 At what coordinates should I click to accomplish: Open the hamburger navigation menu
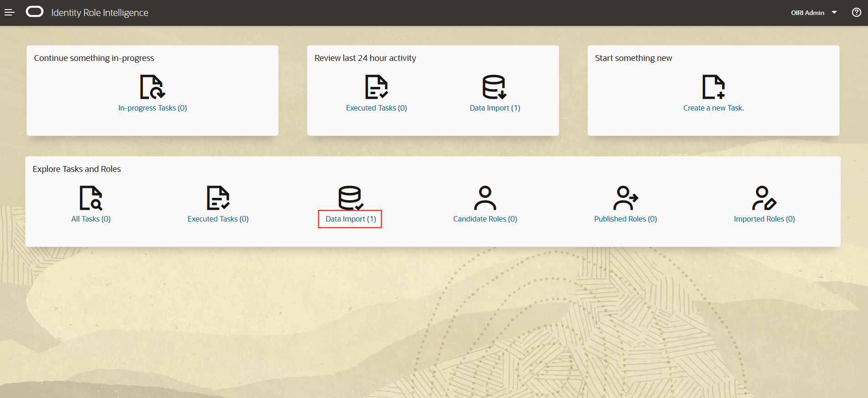click(x=10, y=13)
